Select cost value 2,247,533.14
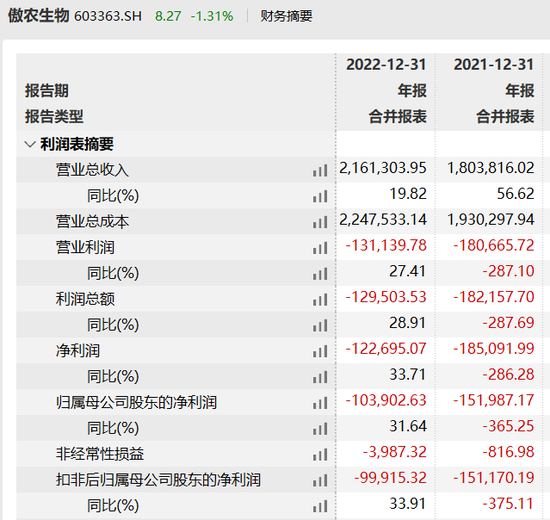 click(383, 220)
